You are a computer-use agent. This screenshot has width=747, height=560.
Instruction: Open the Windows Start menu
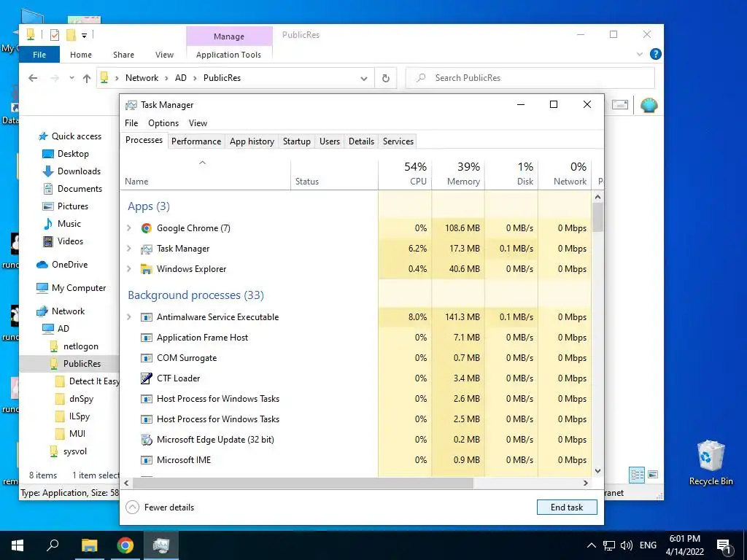tap(18, 545)
